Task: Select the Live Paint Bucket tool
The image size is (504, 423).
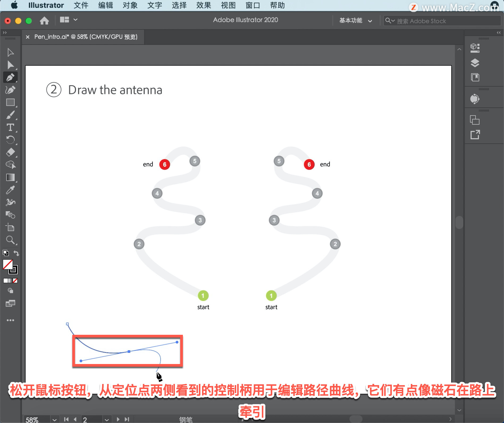Action: click(10, 215)
